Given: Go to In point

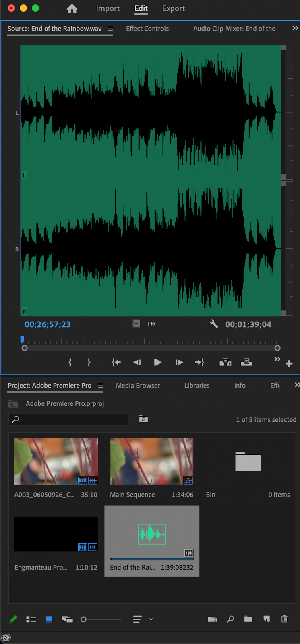Looking at the screenshot, I should pos(116,363).
